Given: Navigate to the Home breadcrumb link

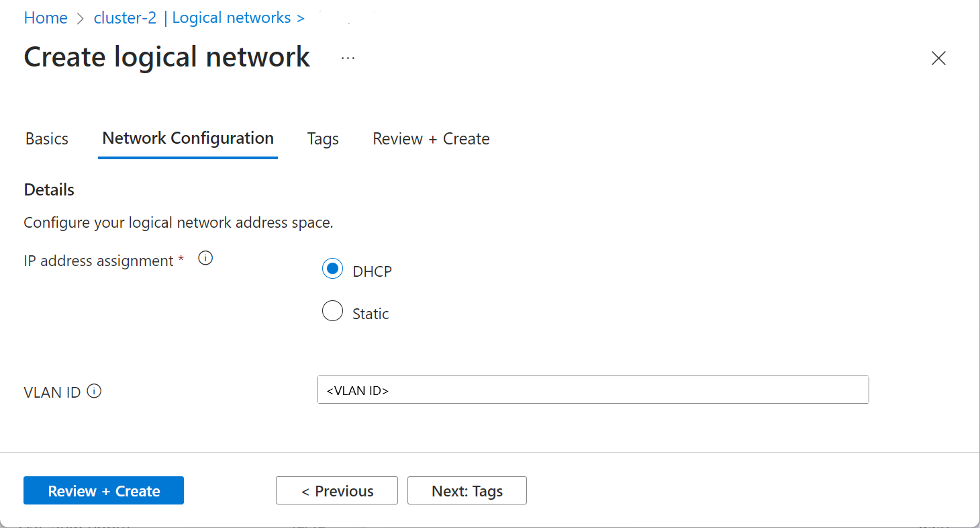Looking at the screenshot, I should [x=46, y=18].
